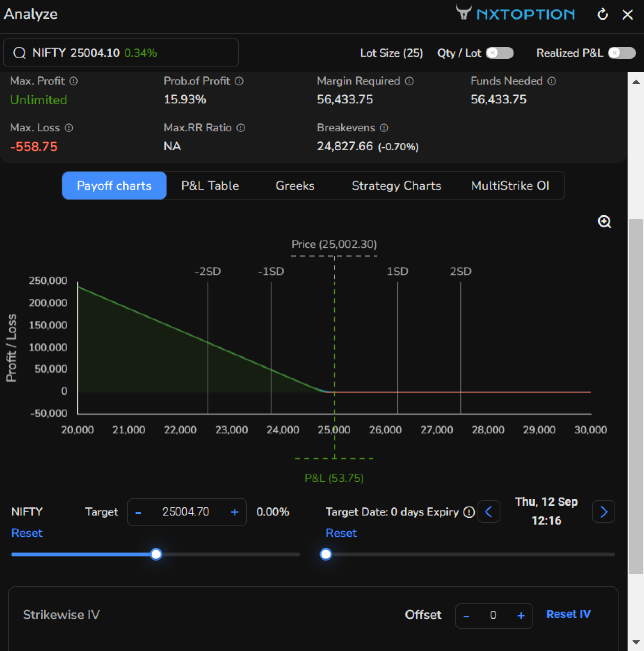This screenshot has height=651, width=644.
Task: Click the zoom-in magnifier above the chart
Action: tap(604, 222)
